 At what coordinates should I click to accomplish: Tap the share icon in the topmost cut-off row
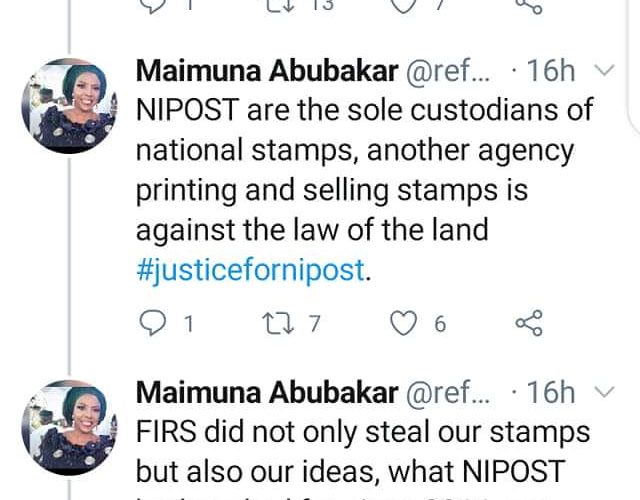pyautogui.click(x=527, y=6)
